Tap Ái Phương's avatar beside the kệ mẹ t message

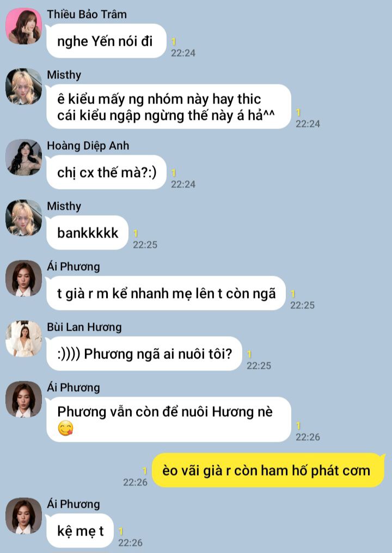23,516
